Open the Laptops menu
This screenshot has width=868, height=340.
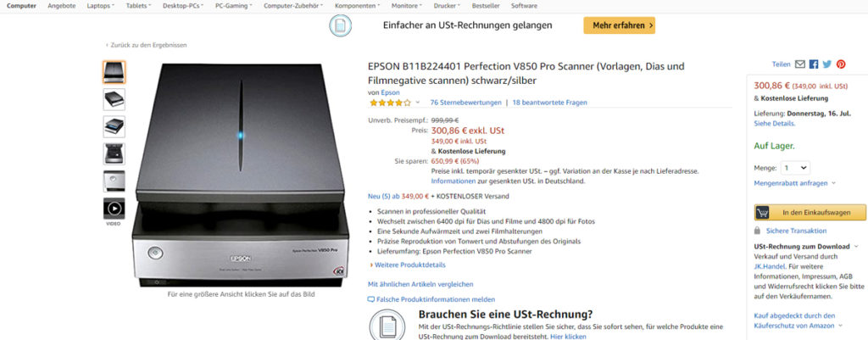pyautogui.click(x=102, y=6)
